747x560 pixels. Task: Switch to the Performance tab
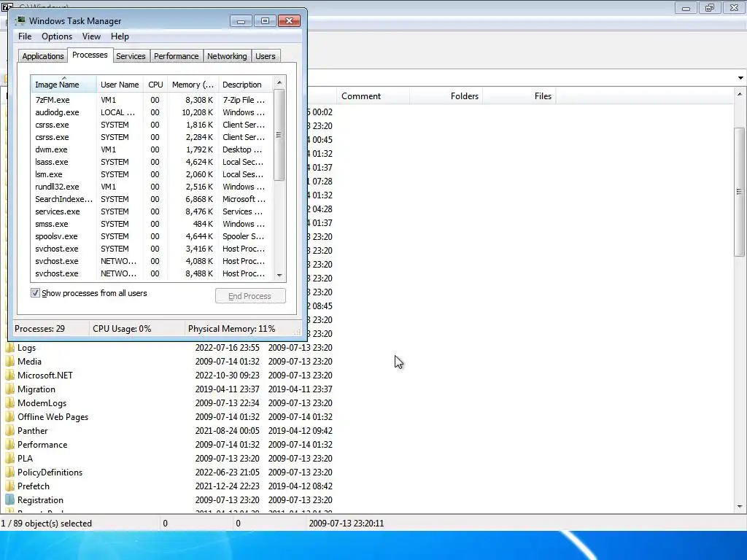click(177, 56)
